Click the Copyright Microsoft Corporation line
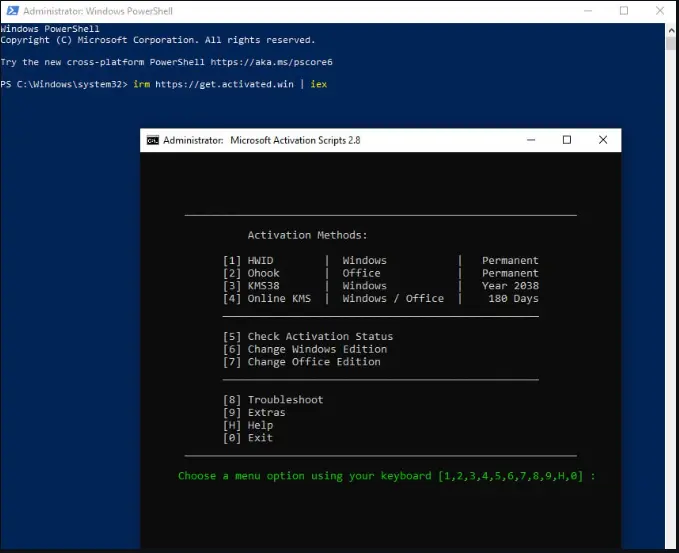The image size is (679, 553). tap(158, 40)
